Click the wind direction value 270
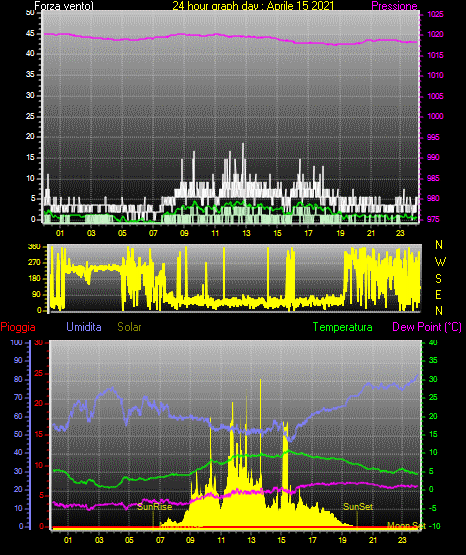 pos(34,263)
